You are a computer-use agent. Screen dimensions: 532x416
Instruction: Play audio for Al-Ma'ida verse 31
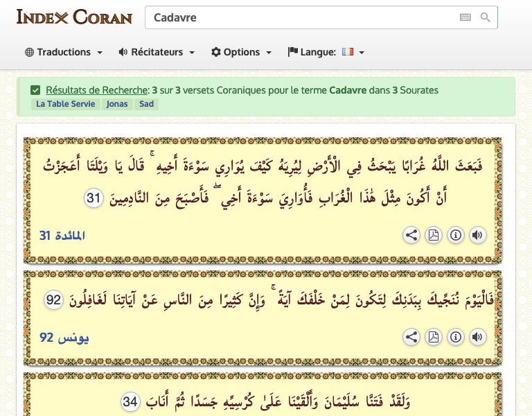[x=477, y=235]
